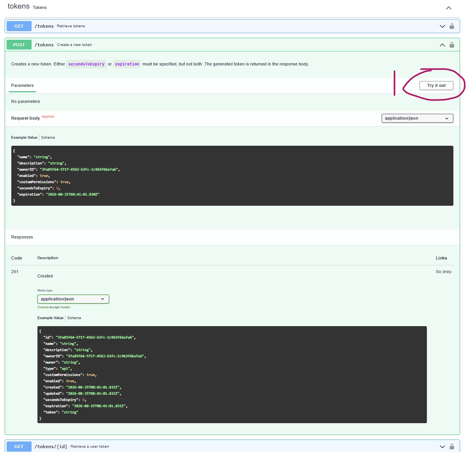Click the Code column header
This screenshot has height=452, width=476.
(16, 258)
